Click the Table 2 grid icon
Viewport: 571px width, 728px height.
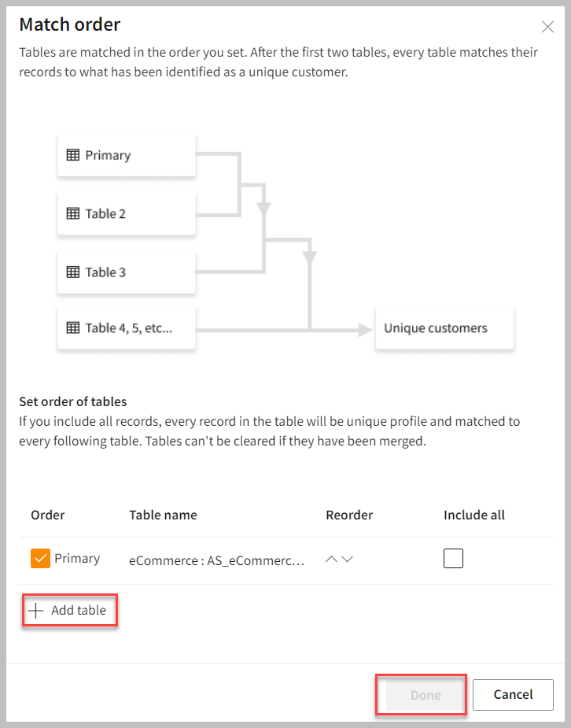72,213
